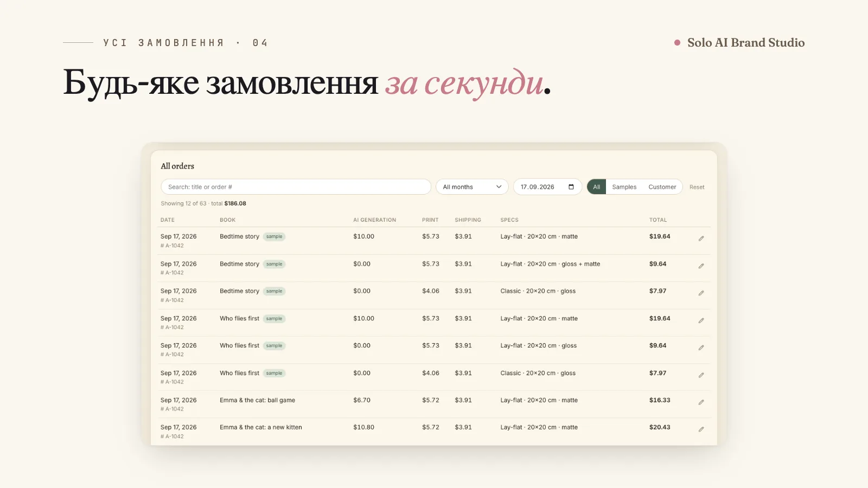Click the $10.80 AI generation cost
The height and width of the screenshot is (488, 868).
(x=364, y=427)
